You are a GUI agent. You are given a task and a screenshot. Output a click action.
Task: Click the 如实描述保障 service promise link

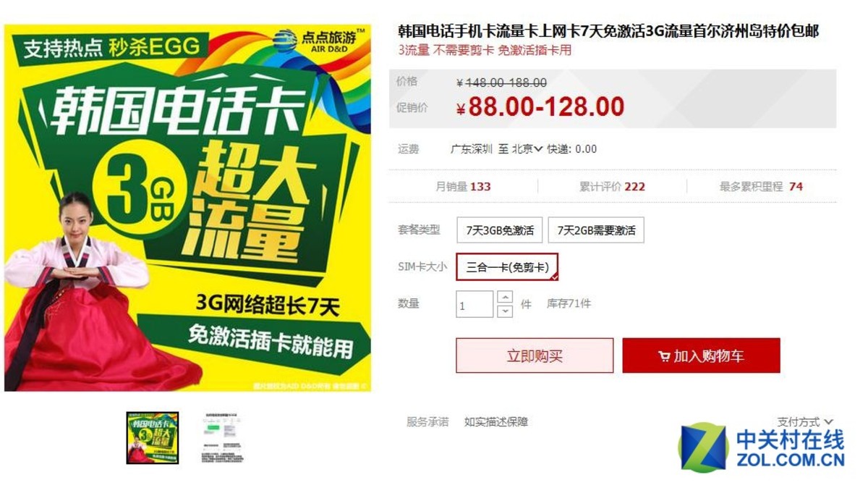[496, 421]
